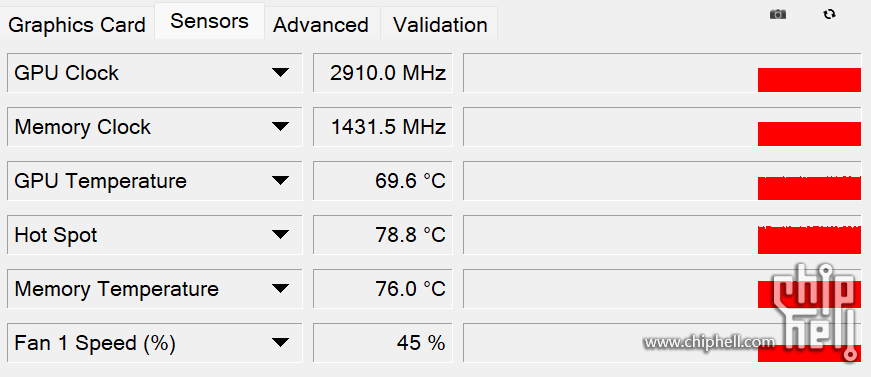The image size is (871, 377).
Task: Click the camera screenshot icon
Action: click(778, 14)
